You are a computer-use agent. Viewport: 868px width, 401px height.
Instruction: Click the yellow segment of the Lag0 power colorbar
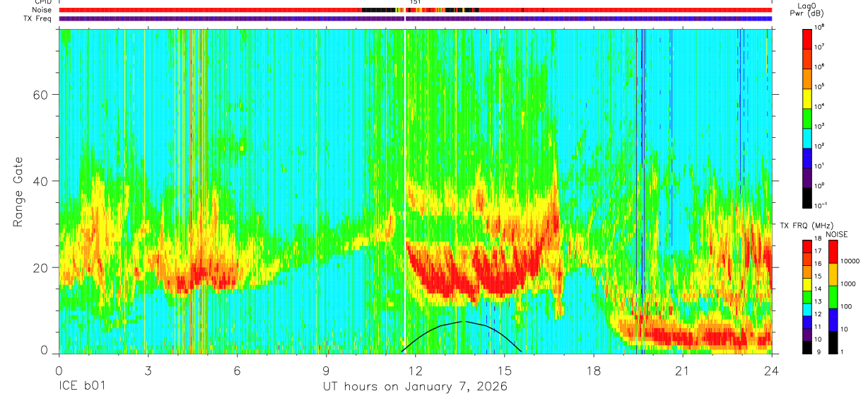pos(808,98)
